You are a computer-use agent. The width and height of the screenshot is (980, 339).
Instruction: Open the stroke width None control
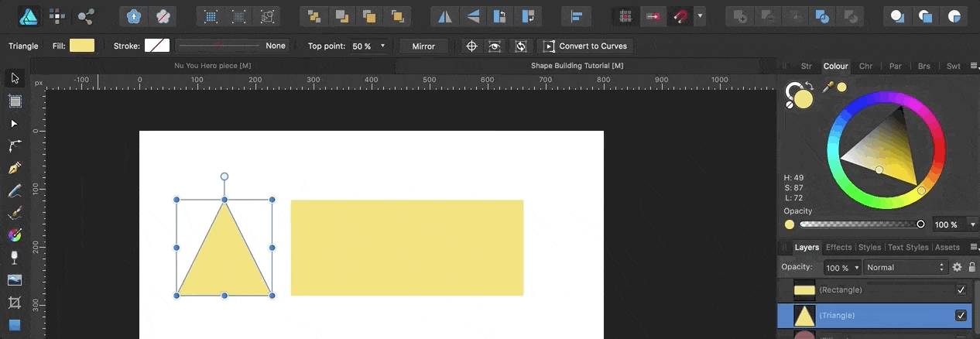click(232, 46)
